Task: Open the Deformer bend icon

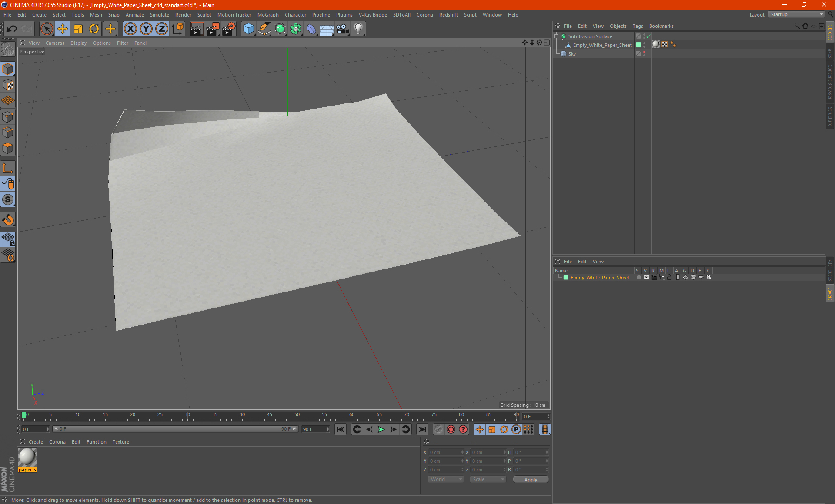Action: (x=311, y=29)
